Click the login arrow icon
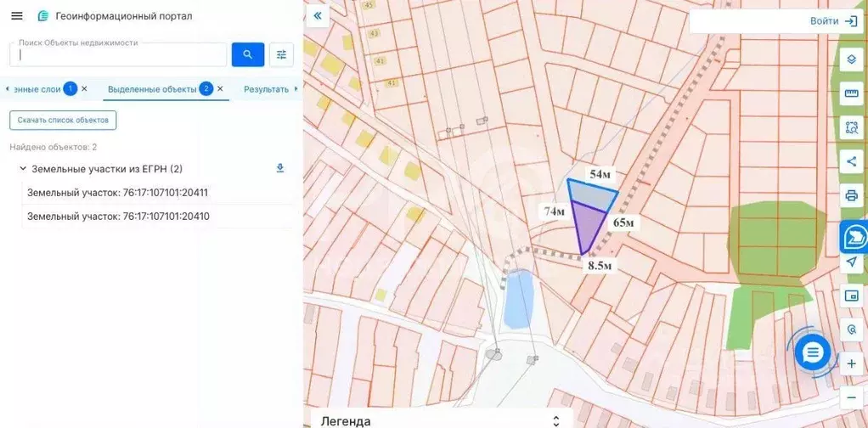The height and width of the screenshot is (428, 868). [850, 21]
